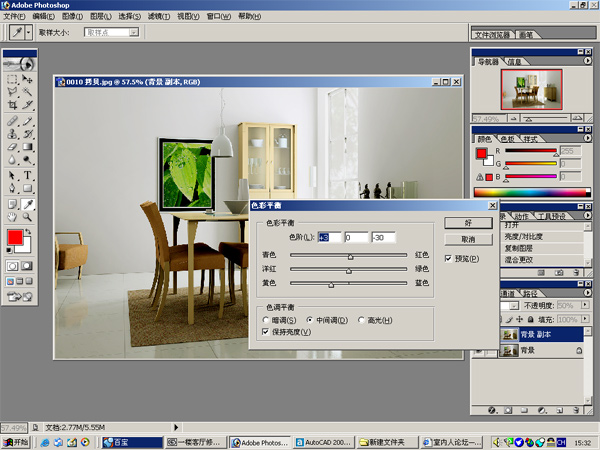Open the 窗口(W) menu
The image size is (600, 450).
[218, 16]
